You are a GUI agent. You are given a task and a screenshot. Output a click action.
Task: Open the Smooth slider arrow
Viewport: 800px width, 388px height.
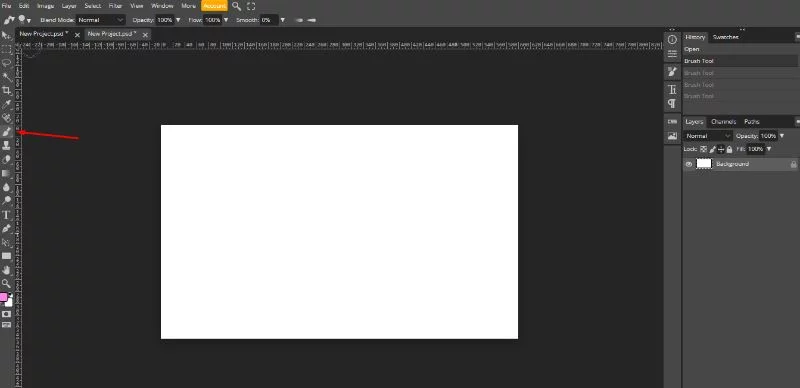tap(282, 20)
